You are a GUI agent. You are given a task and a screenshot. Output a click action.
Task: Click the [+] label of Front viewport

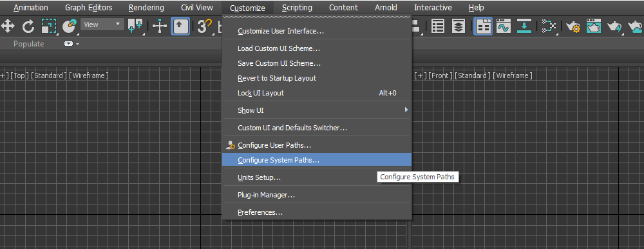421,75
